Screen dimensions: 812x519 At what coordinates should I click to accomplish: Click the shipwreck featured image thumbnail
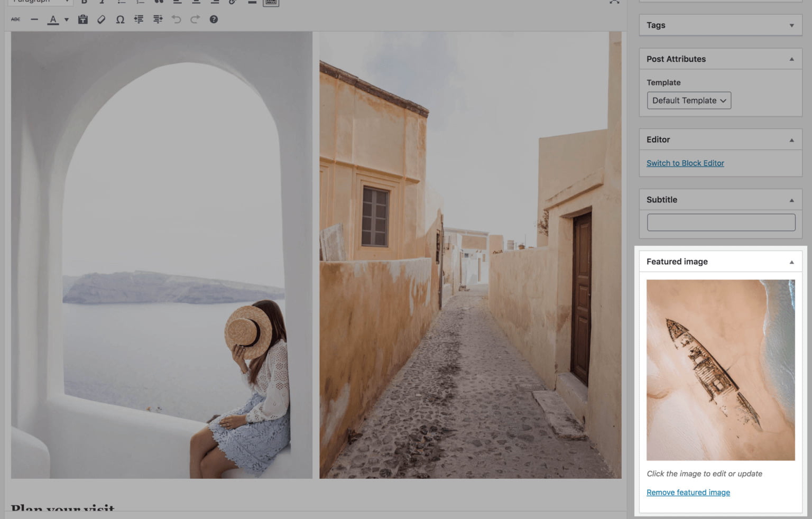pos(721,370)
